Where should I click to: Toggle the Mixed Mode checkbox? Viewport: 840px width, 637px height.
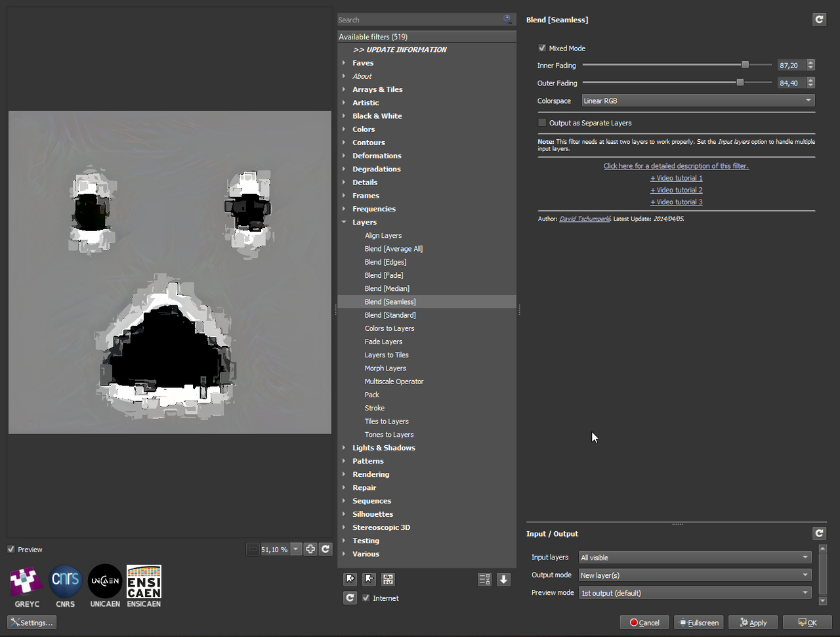pyautogui.click(x=542, y=48)
